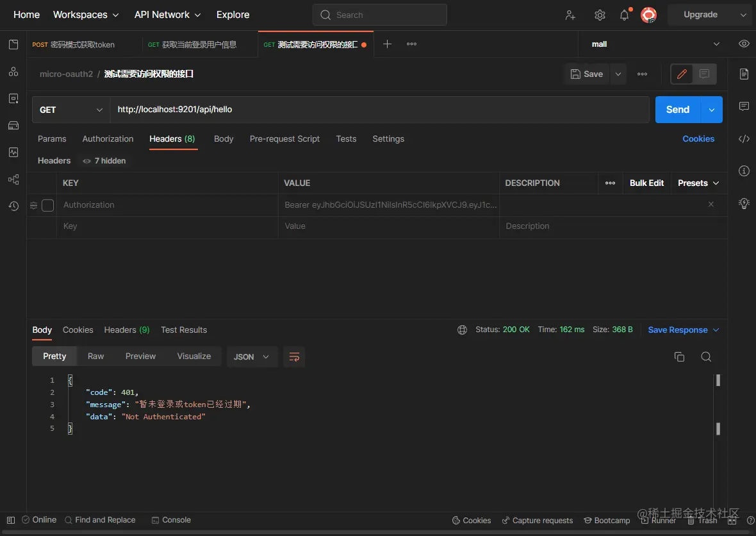Copy response body to clipboard icon
756x536 pixels.
pyautogui.click(x=679, y=356)
